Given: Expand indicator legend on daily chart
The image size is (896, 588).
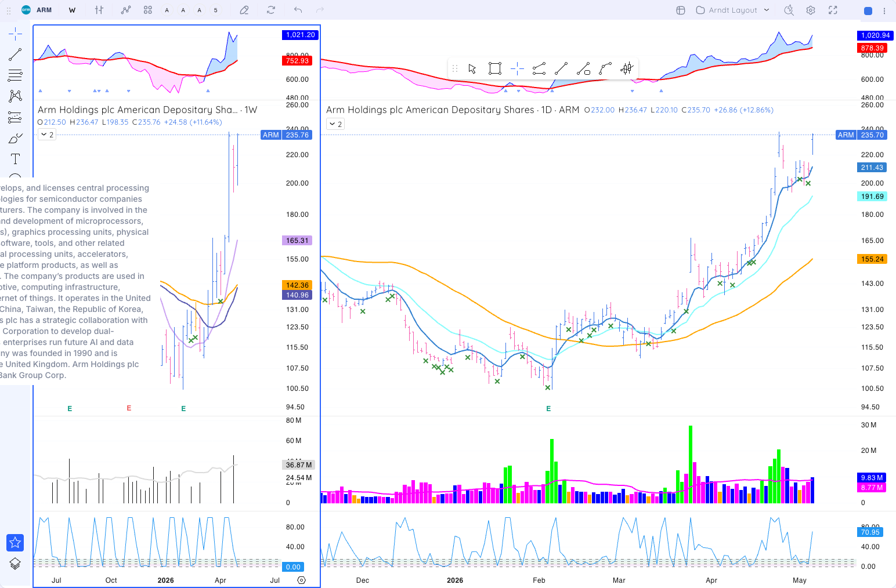Looking at the screenshot, I should tap(335, 124).
